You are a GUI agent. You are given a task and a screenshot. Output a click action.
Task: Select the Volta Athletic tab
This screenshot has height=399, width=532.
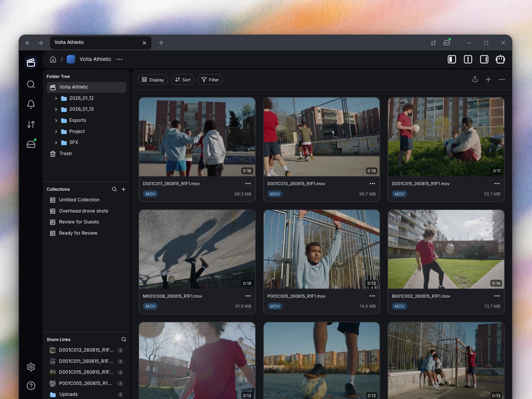coord(101,43)
